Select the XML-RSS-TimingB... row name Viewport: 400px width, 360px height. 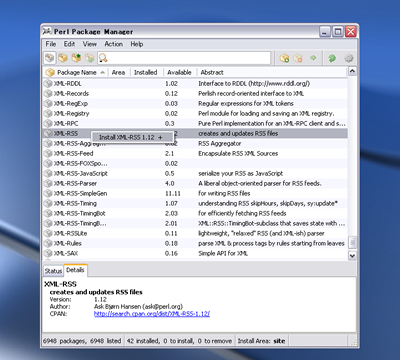pos(80,223)
